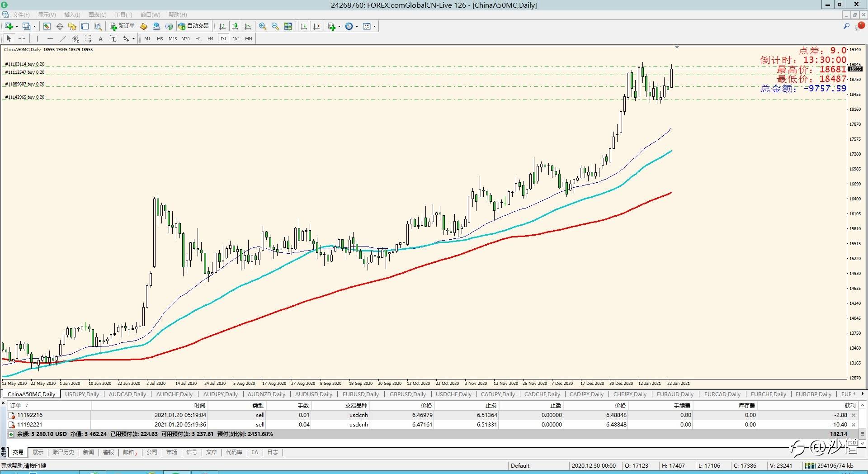The height and width of the screenshot is (474, 868).
Task: Click the zoom in magnifier icon
Action: coord(263,26)
